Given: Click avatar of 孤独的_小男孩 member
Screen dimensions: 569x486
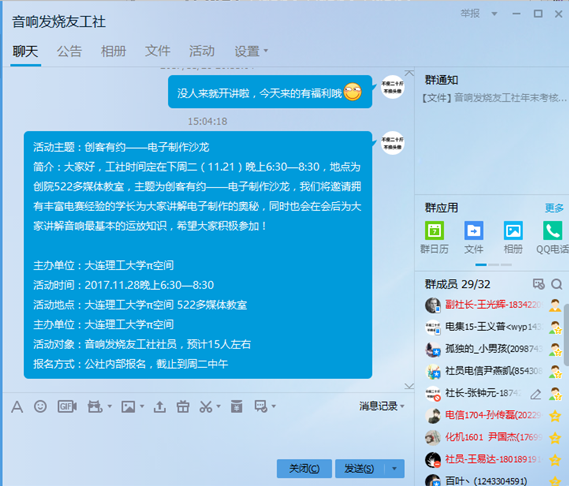Looking at the screenshot, I should (x=433, y=350).
